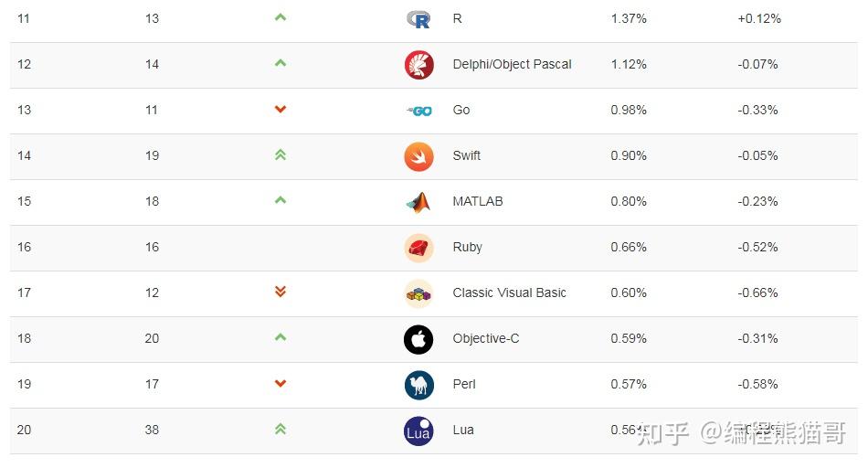Click the orange Swift logo icon
Screen dimensions: 868x468
coord(418,156)
